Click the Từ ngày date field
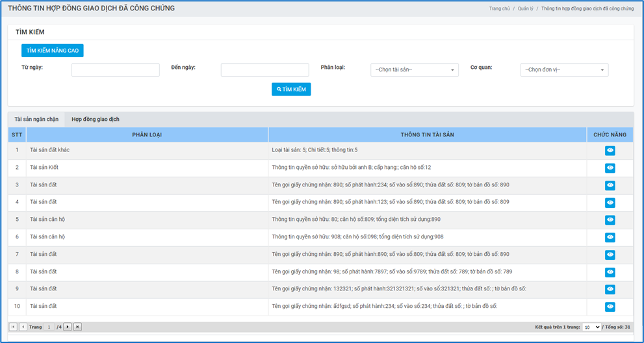The image size is (644, 343). [x=115, y=70]
